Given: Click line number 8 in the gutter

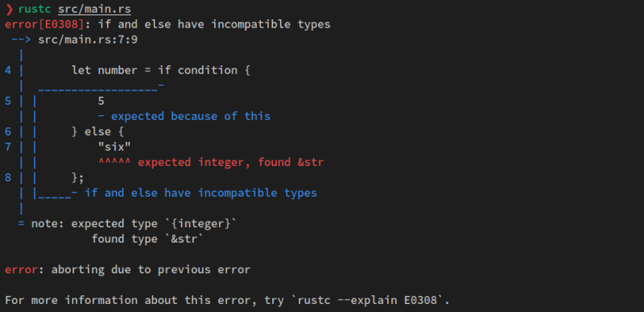Looking at the screenshot, I should [8, 178].
